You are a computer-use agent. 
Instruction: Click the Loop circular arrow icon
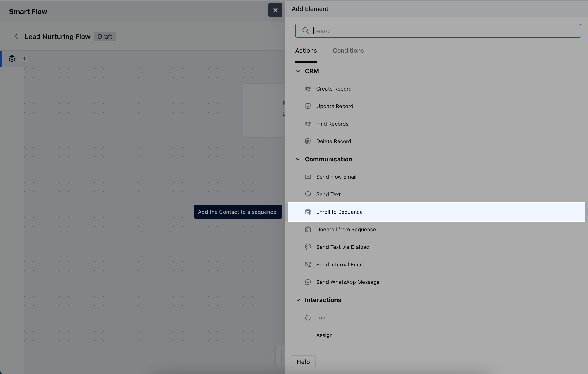click(x=308, y=318)
